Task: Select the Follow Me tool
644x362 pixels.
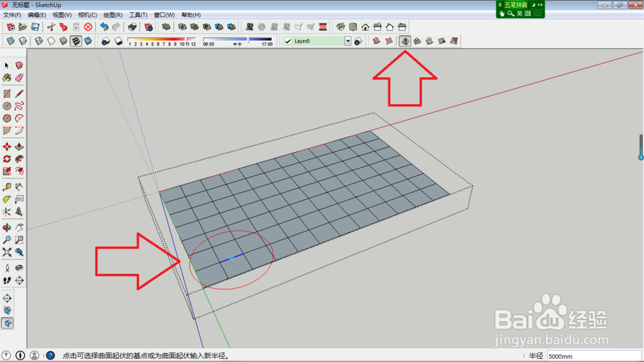Action: pyautogui.click(x=19, y=159)
